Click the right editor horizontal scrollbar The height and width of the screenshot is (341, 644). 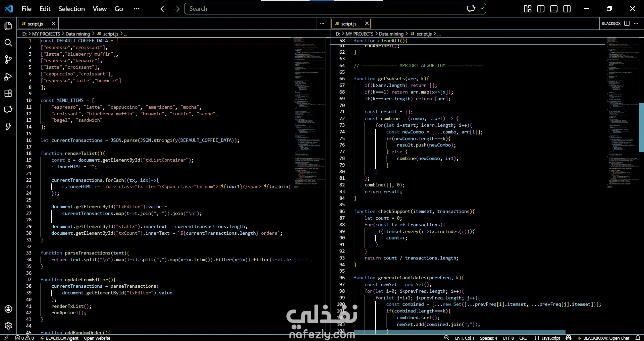[460, 332]
